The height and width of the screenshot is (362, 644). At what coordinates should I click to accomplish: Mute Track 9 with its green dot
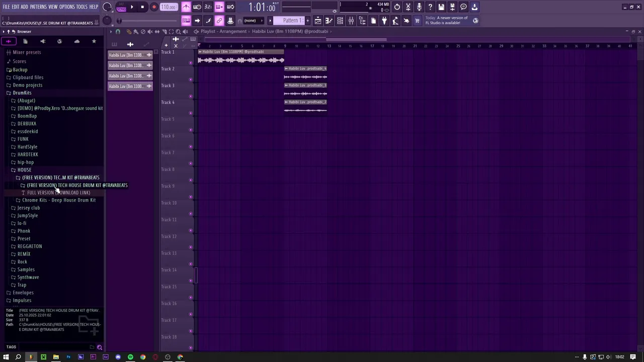point(191,197)
